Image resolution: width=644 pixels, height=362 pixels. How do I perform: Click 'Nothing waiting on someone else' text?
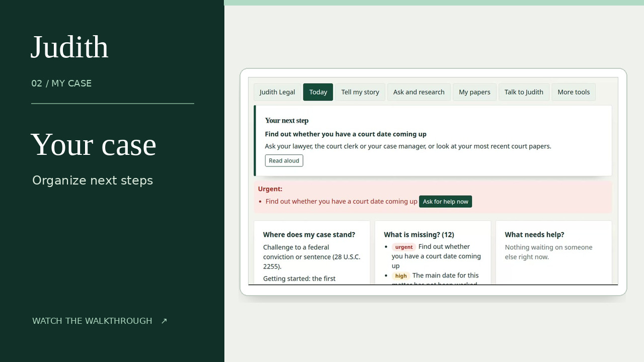click(x=548, y=252)
